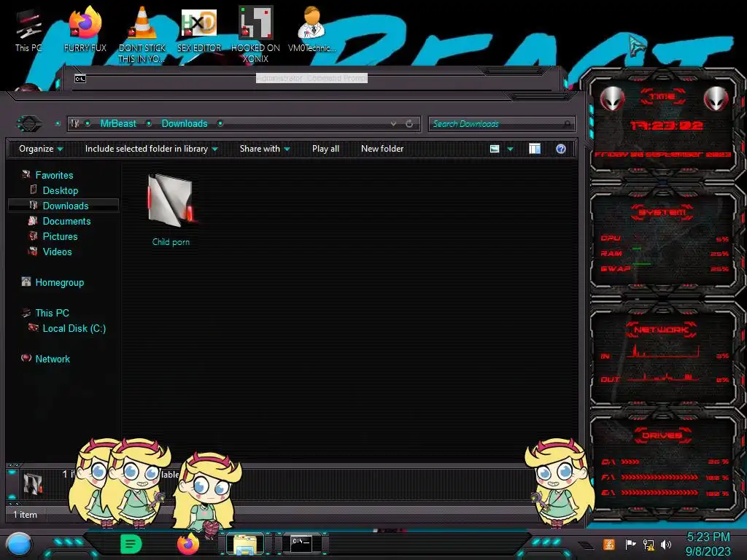This screenshot has width=747, height=560.
Task: Select This PC in the navigation pane
Action: coord(53,313)
